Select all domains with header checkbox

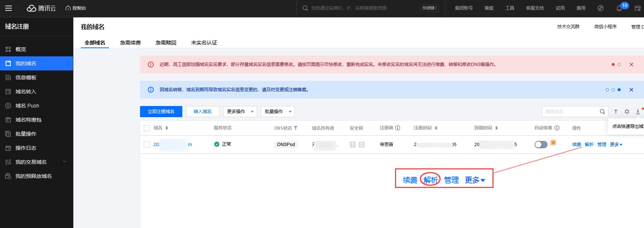[147, 128]
